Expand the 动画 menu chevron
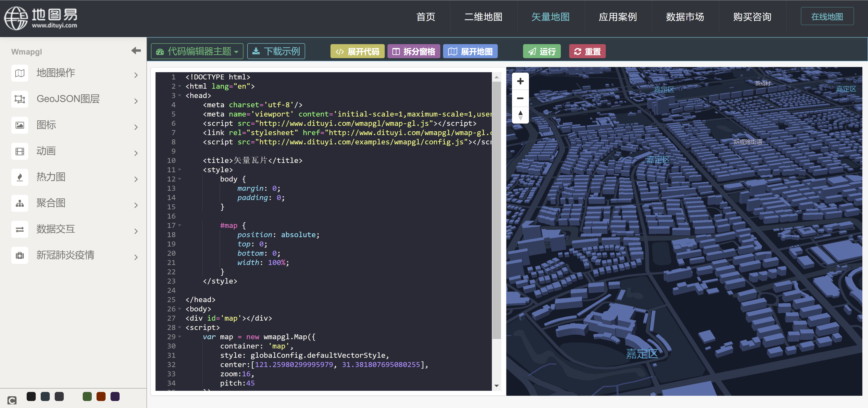 click(x=136, y=153)
